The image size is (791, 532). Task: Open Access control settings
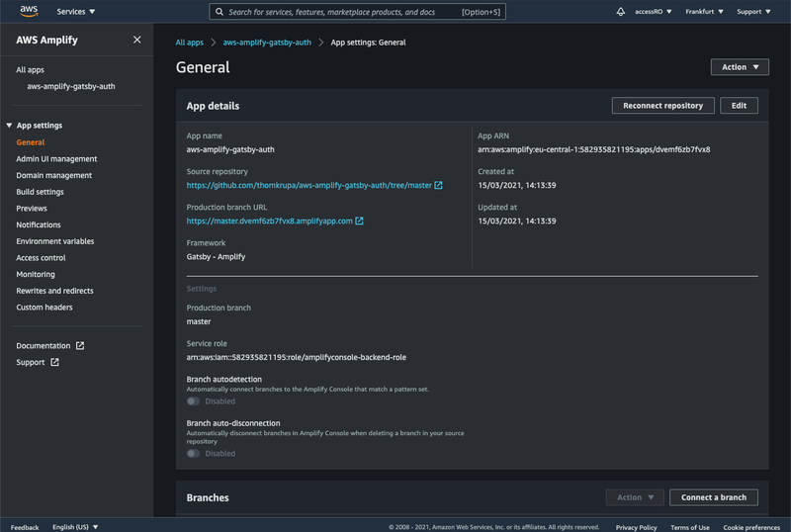pos(41,258)
